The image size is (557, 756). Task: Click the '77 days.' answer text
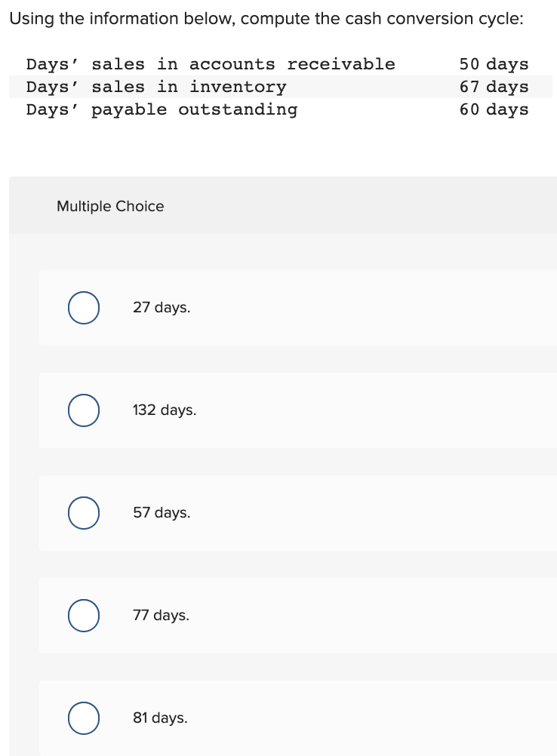click(161, 616)
